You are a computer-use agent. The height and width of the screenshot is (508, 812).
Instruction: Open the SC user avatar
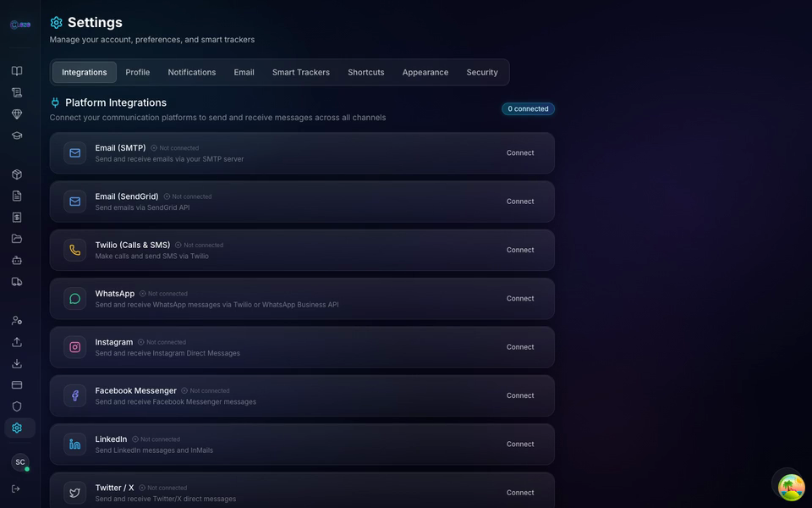(x=20, y=462)
